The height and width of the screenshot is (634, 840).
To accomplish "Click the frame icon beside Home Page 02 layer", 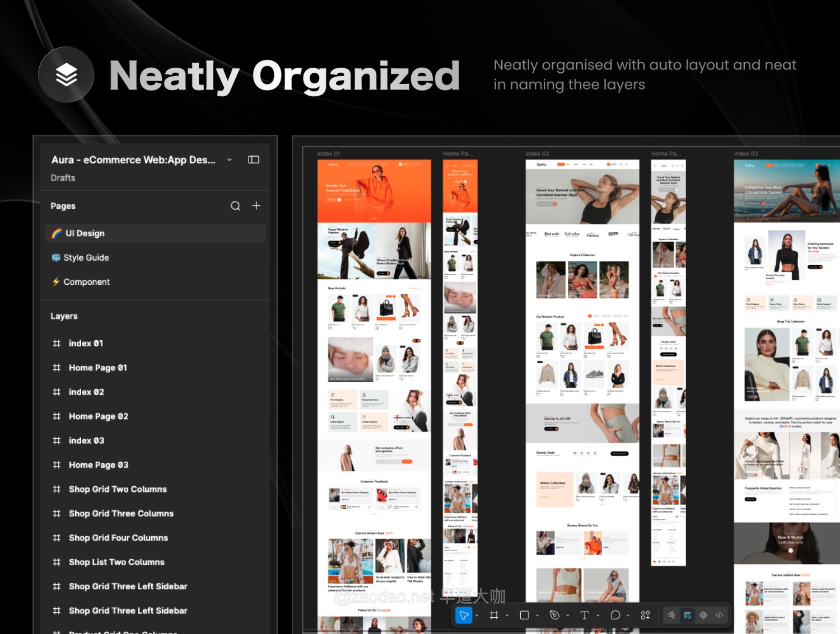I will [x=57, y=416].
